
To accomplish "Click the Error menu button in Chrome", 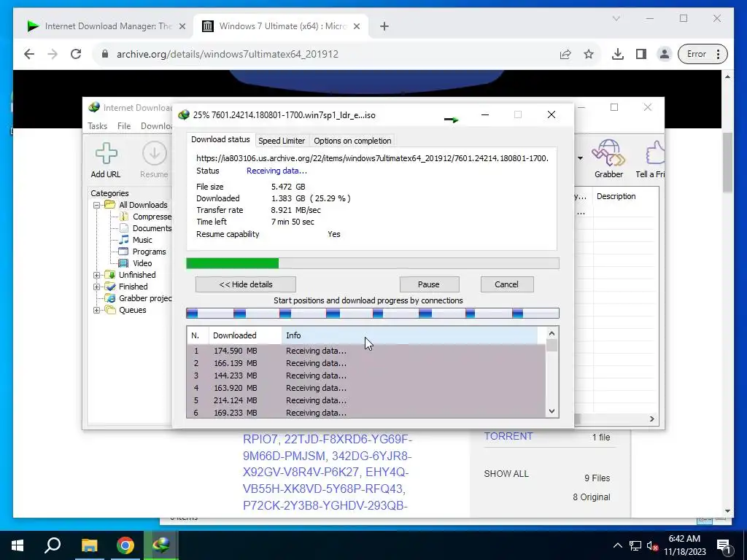I will (x=703, y=54).
